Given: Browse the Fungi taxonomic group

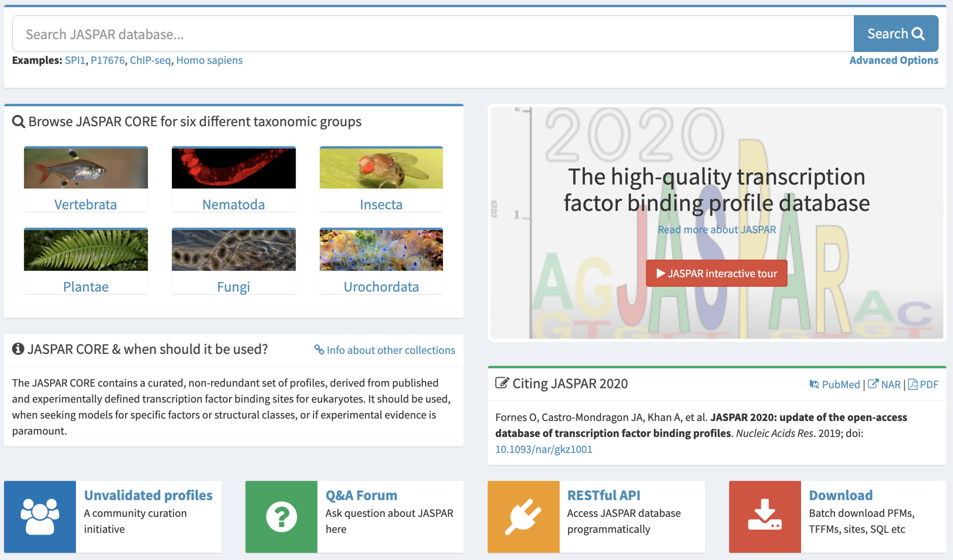Looking at the screenshot, I should click(x=233, y=286).
